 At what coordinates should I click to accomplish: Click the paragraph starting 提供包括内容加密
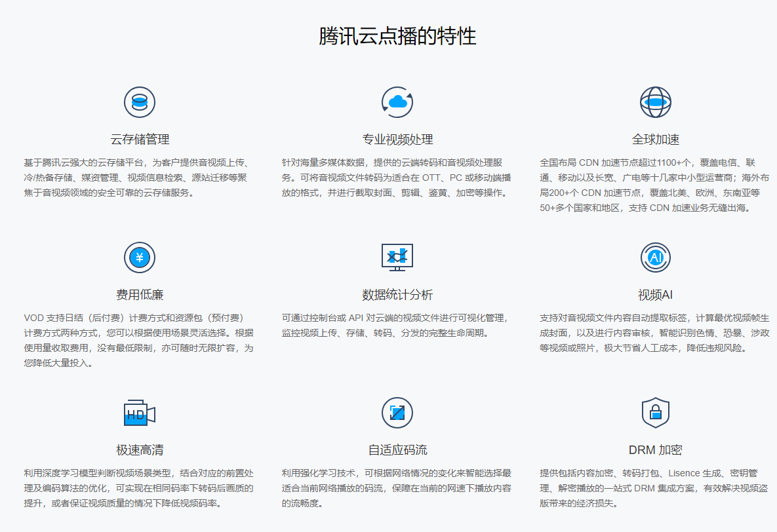point(654,488)
